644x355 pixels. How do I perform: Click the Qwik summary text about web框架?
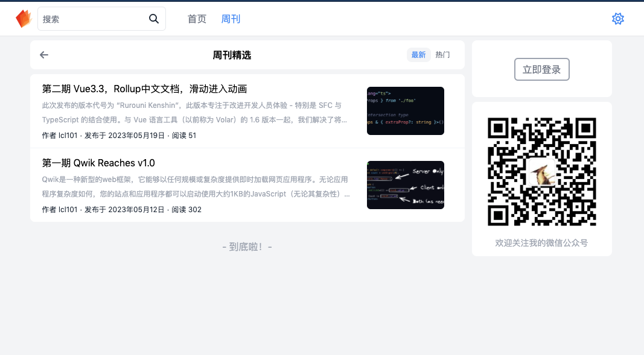[x=196, y=187]
